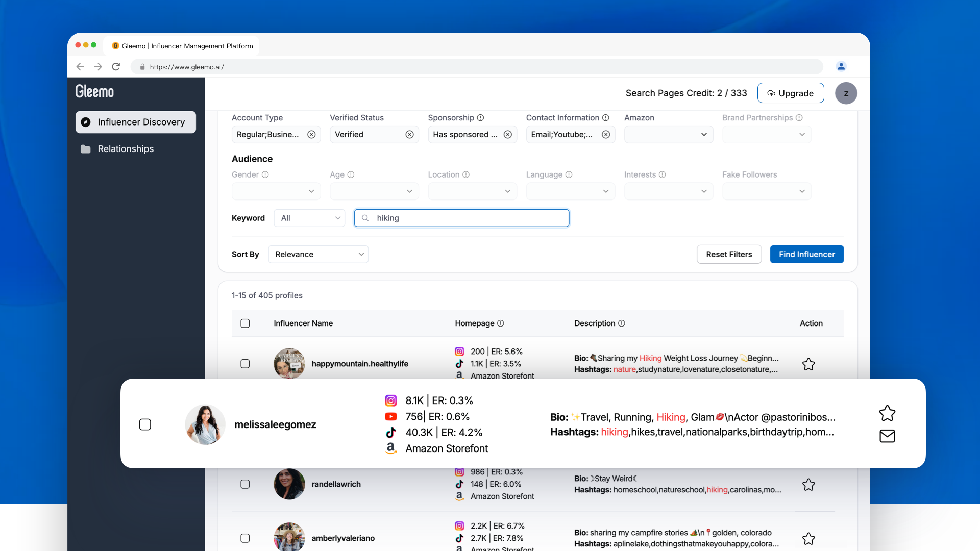Reload the browser page
Screen dimensions: 980x551
(x=116, y=67)
